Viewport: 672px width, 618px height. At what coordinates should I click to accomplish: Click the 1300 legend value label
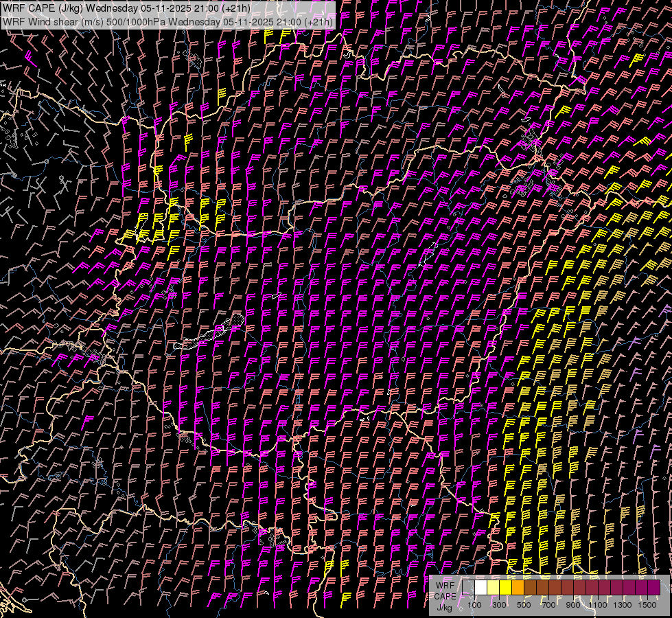coord(623,606)
